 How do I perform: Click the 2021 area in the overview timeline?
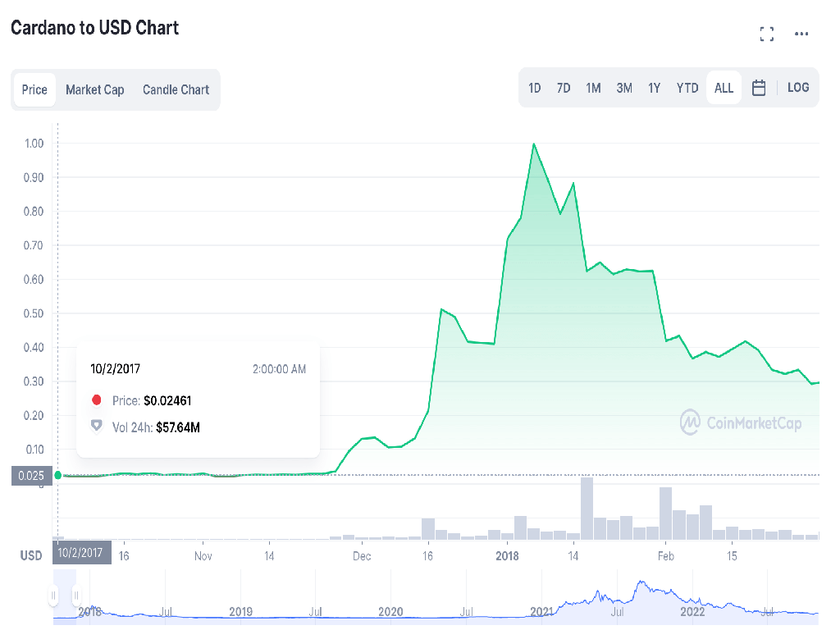click(542, 611)
